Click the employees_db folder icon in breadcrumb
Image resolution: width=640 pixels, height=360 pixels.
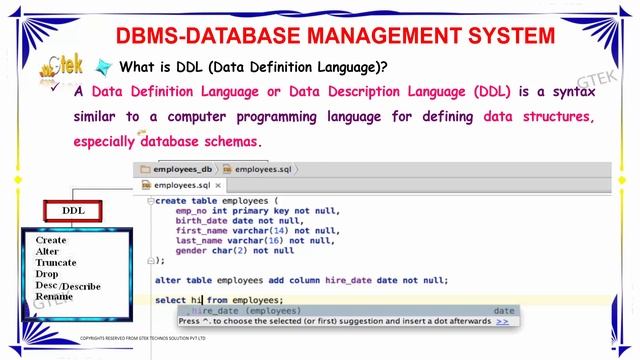pos(145,169)
